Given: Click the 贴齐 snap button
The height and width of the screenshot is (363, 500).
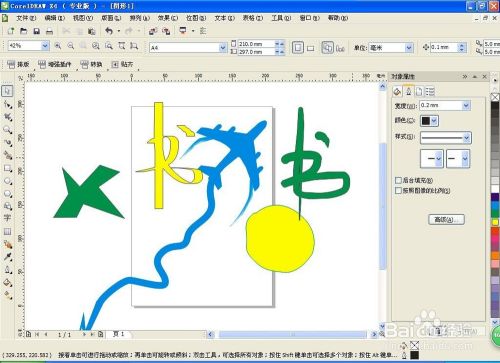Looking at the screenshot, I should (122, 64).
